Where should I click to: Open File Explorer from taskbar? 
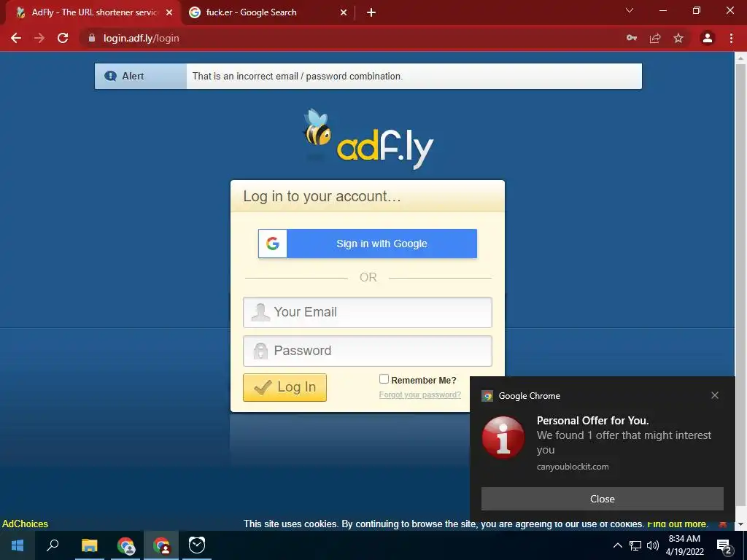(89, 545)
